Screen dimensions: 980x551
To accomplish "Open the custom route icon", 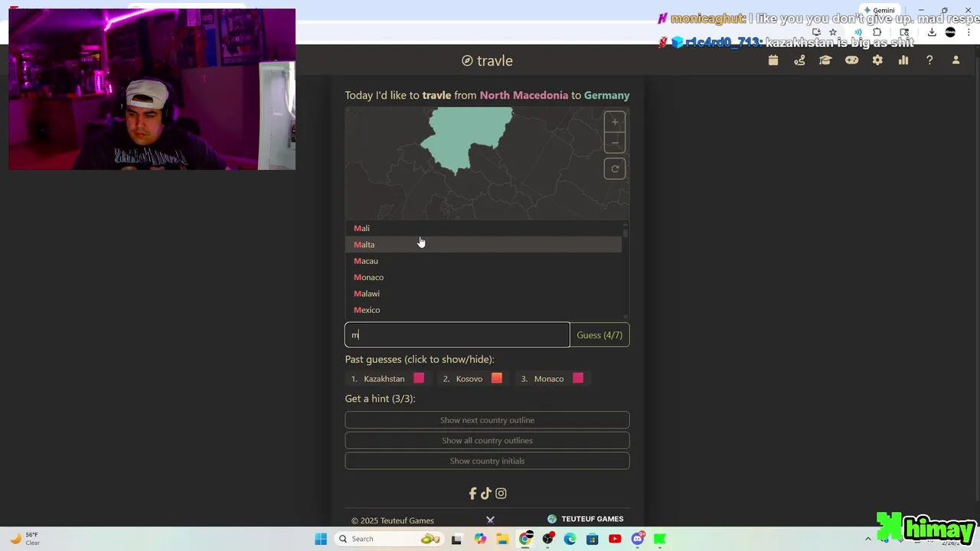I will pyautogui.click(x=799, y=60).
